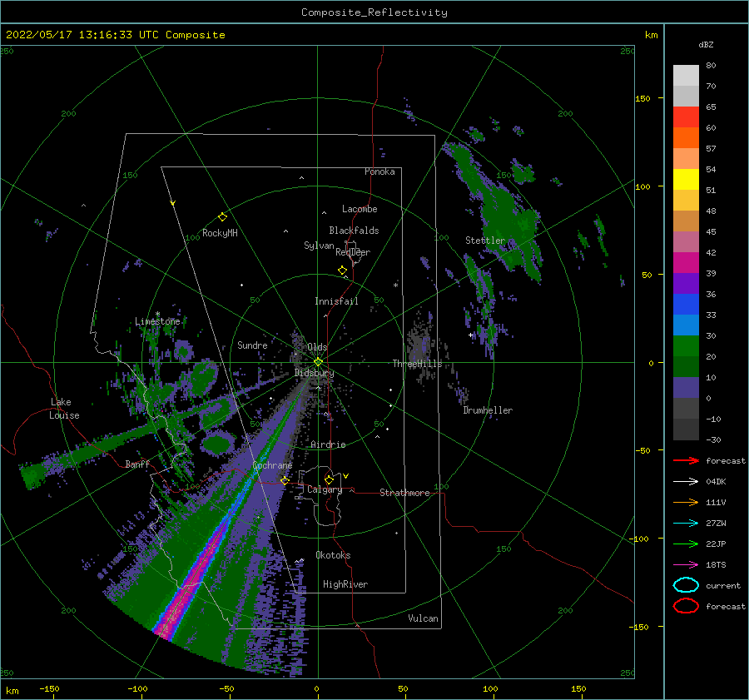This screenshot has height=700, width=749.
Task: Select the purple swatch between 10 and 0
Action: click(686, 388)
